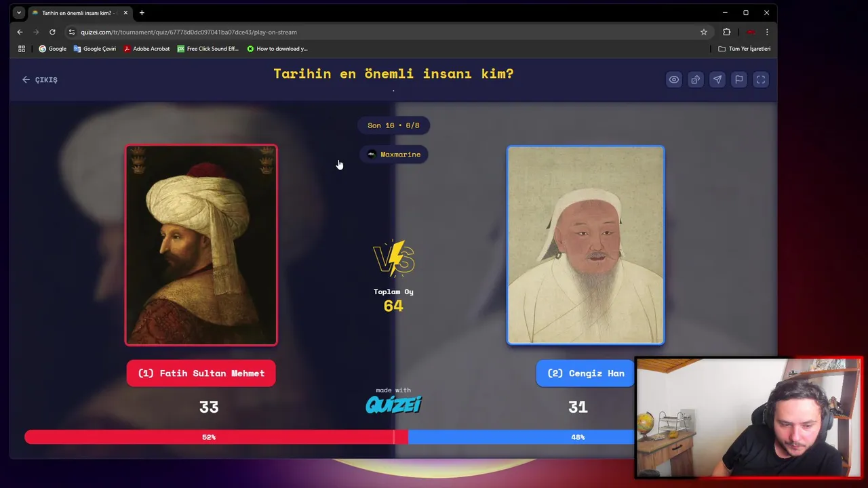Vote for (1) Fatih Sultan Mehmet button
868x488 pixels.
201,373
